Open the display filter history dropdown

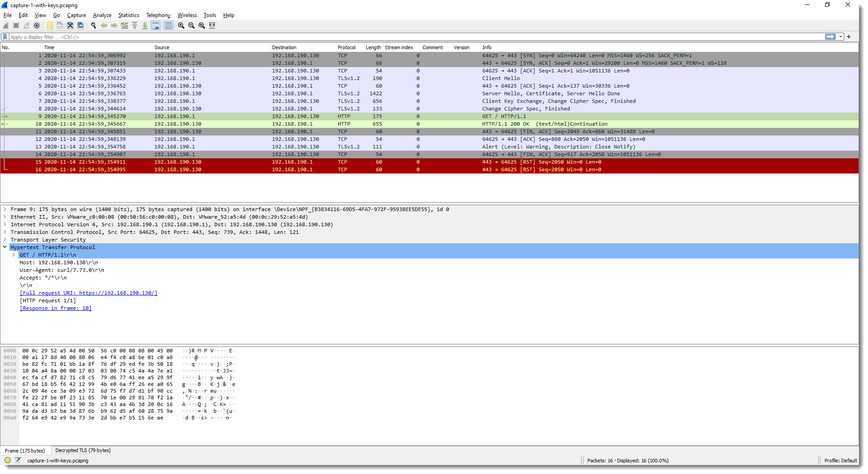click(x=841, y=37)
